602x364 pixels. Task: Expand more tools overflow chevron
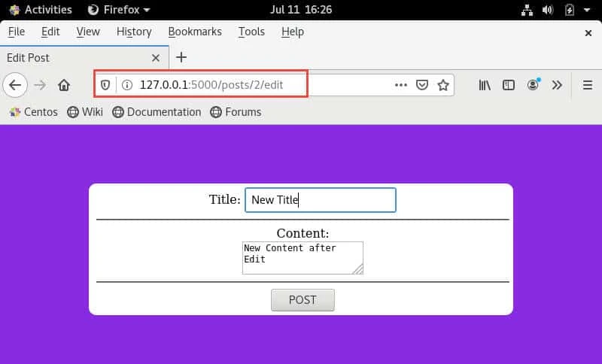pyautogui.click(x=557, y=85)
